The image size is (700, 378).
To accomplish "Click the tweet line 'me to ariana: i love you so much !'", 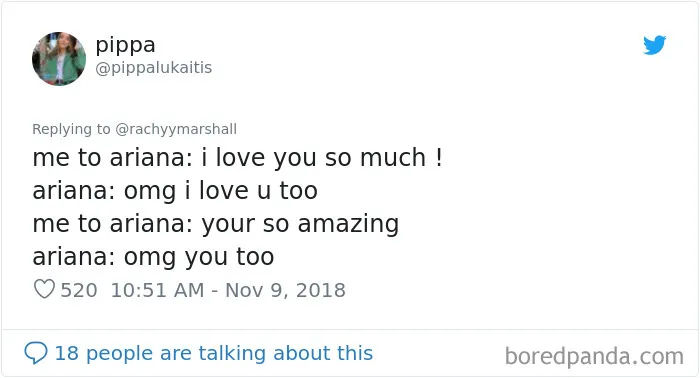I will coord(238,158).
